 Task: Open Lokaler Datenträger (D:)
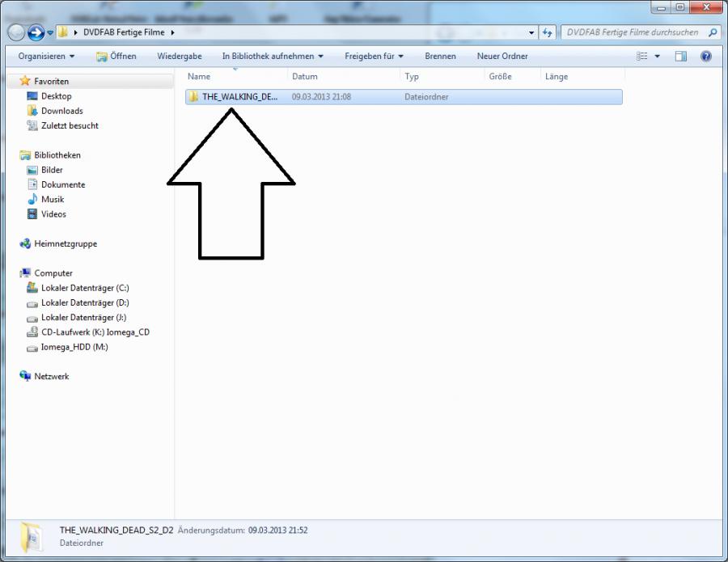click(x=85, y=302)
